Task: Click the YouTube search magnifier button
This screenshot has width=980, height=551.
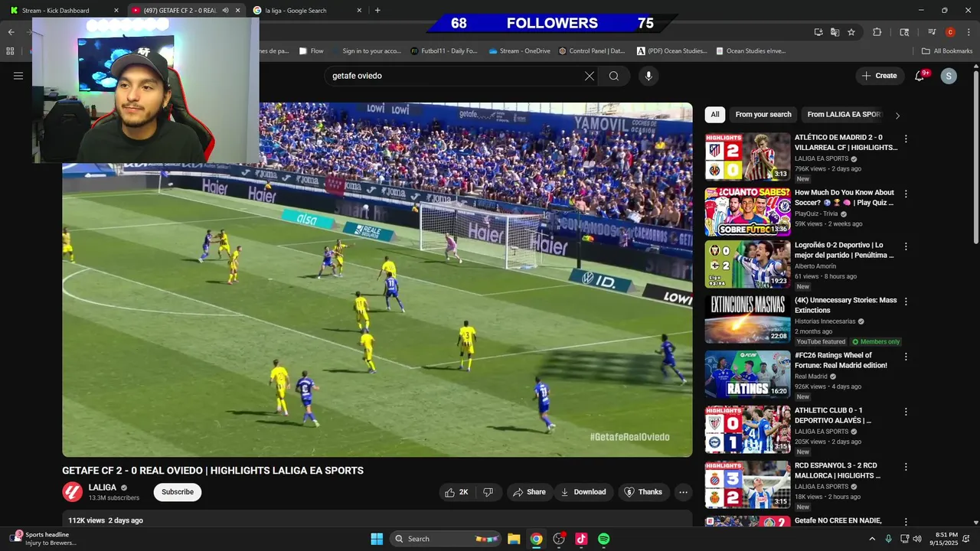Action: pyautogui.click(x=614, y=76)
